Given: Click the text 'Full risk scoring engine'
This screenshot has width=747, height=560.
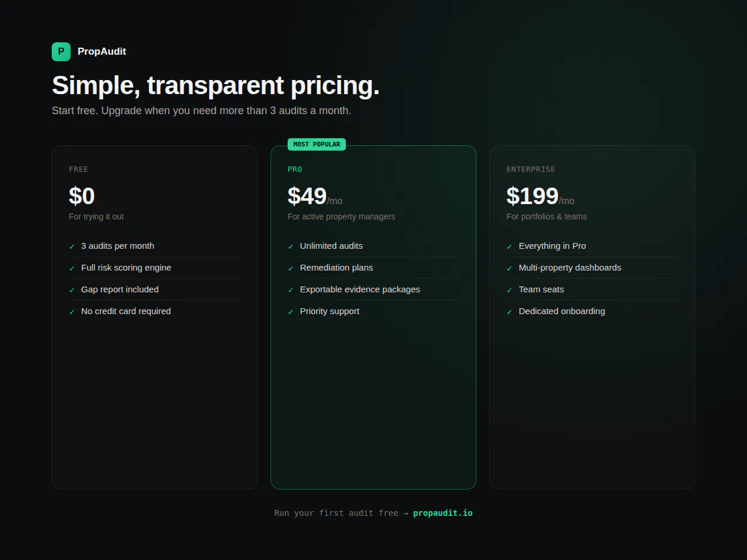Looking at the screenshot, I should coord(126,268).
